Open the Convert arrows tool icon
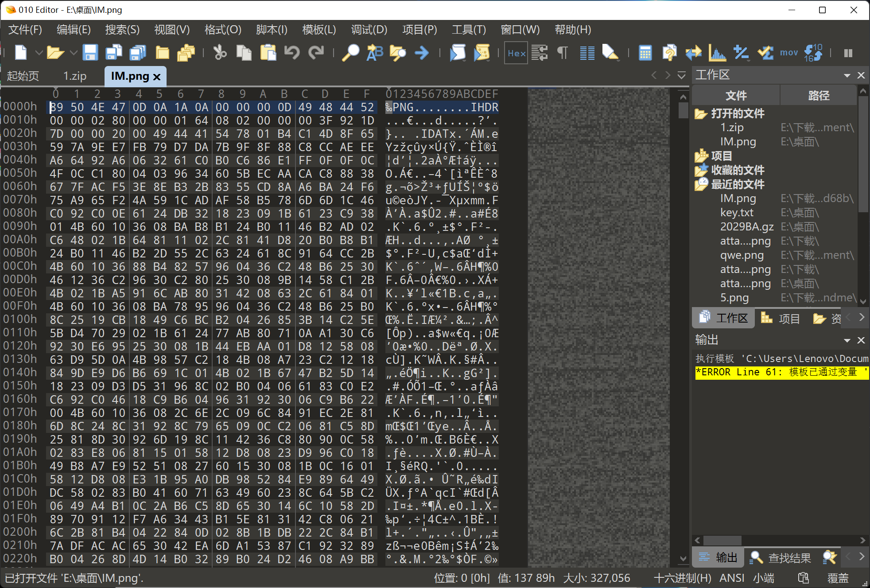 tap(694, 53)
